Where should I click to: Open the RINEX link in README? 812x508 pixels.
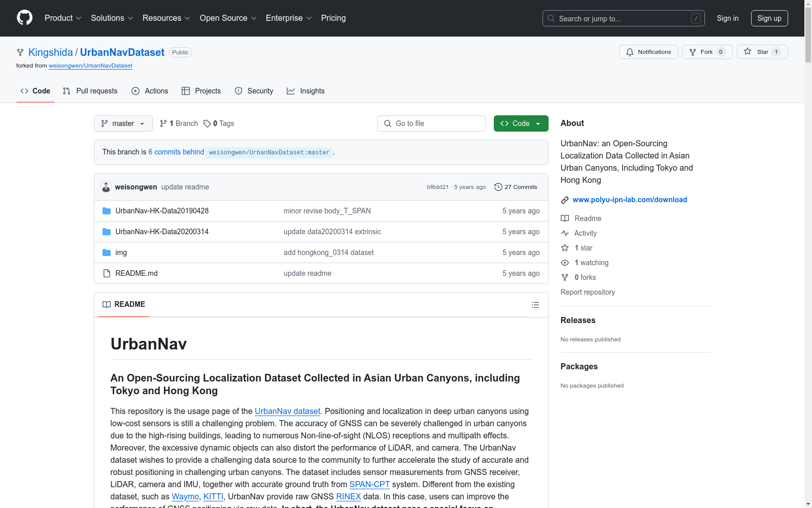pos(349,496)
